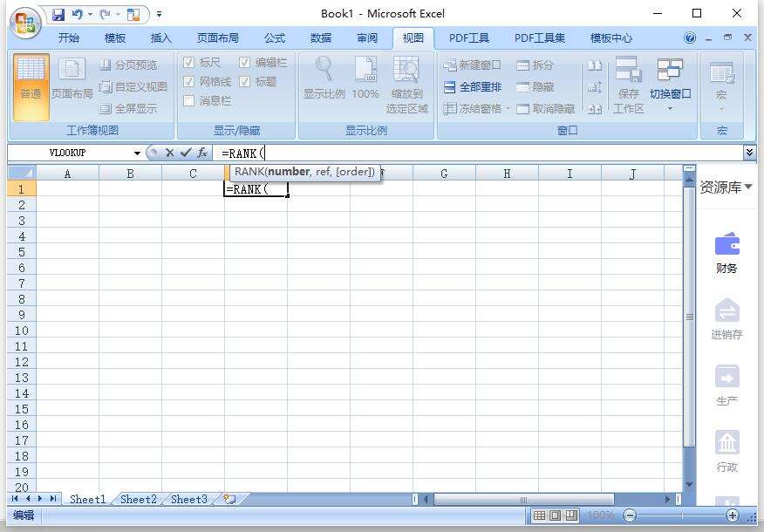Jump to the last sheet tab arrow
Viewport: 764px width, 532px height.
(x=52, y=498)
